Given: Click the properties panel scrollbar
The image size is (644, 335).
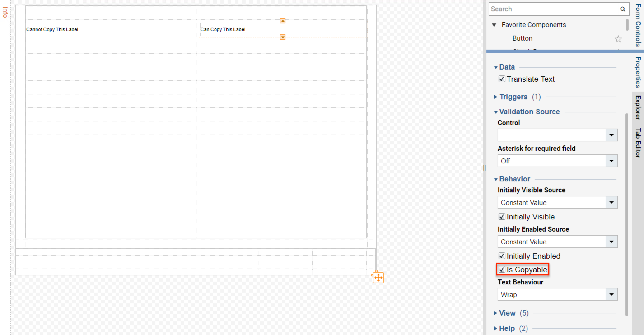Looking at the screenshot, I should [x=627, y=214].
